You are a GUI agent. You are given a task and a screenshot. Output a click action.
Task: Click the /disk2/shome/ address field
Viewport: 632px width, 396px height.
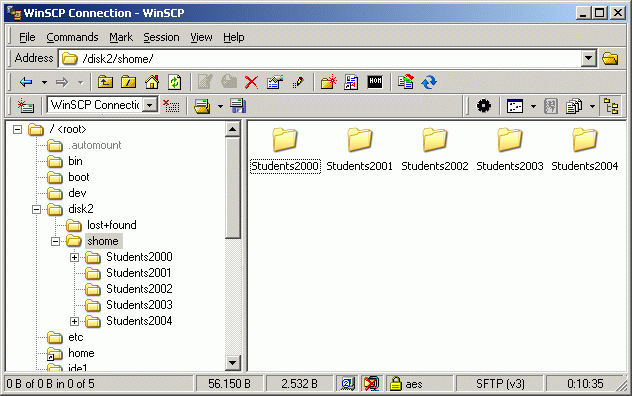(320, 59)
